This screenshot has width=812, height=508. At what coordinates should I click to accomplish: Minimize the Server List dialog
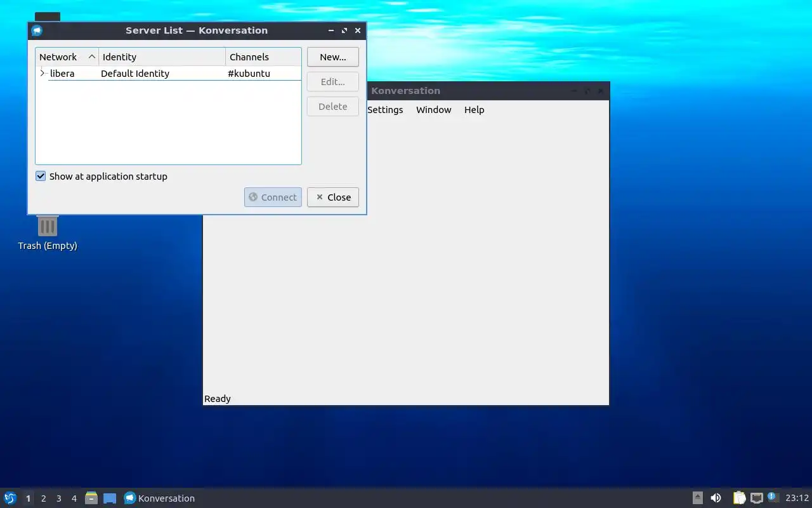[331, 30]
